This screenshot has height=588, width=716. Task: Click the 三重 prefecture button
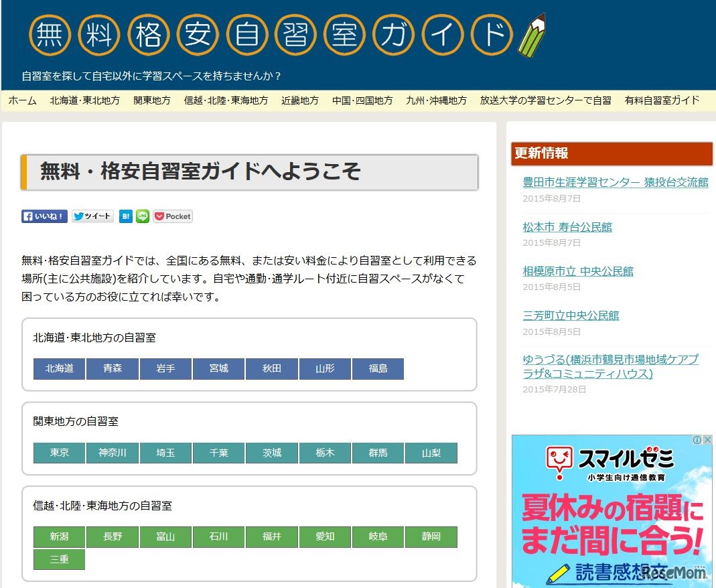pyautogui.click(x=59, y=560)
